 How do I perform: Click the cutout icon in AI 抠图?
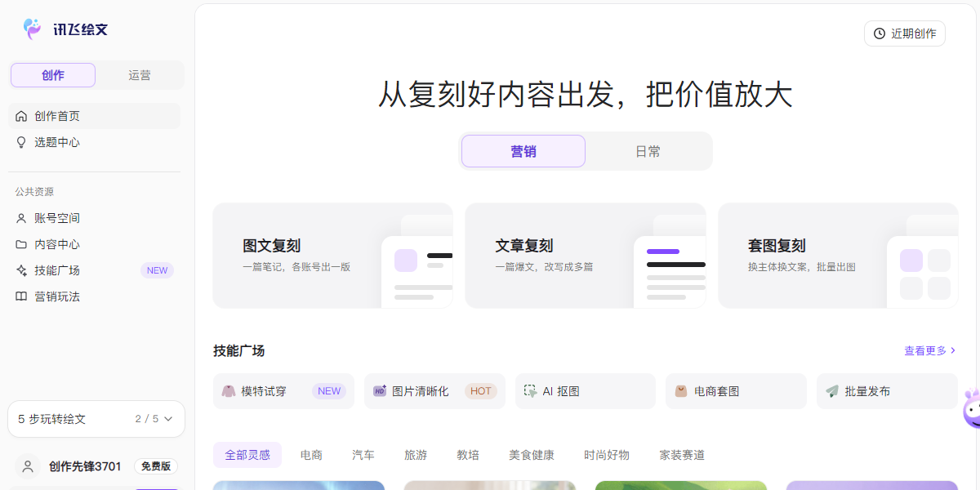tap(531, 391)
